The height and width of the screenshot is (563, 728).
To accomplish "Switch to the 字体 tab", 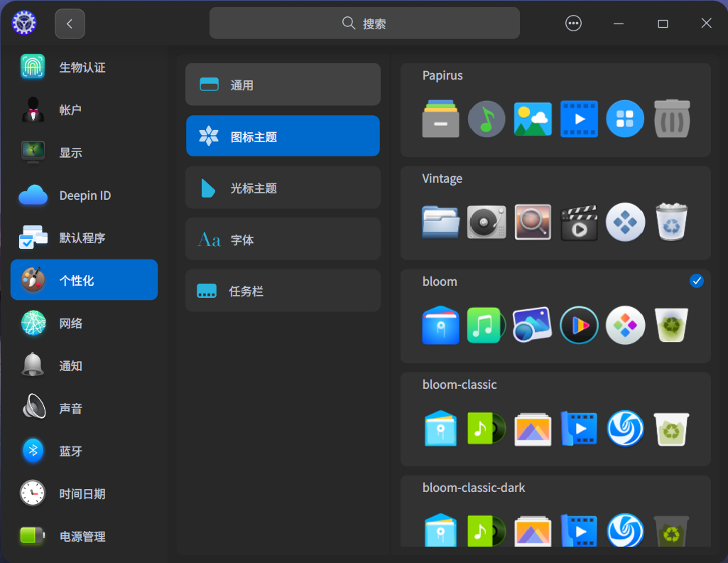I will pos(283,240).
